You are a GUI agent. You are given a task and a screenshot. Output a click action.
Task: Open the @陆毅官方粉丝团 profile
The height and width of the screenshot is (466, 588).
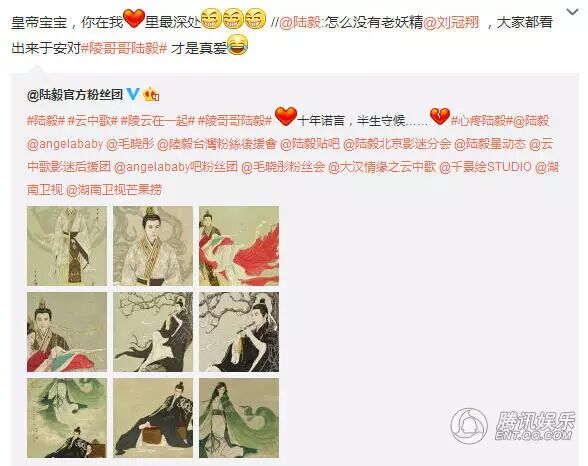pos(75,94)
